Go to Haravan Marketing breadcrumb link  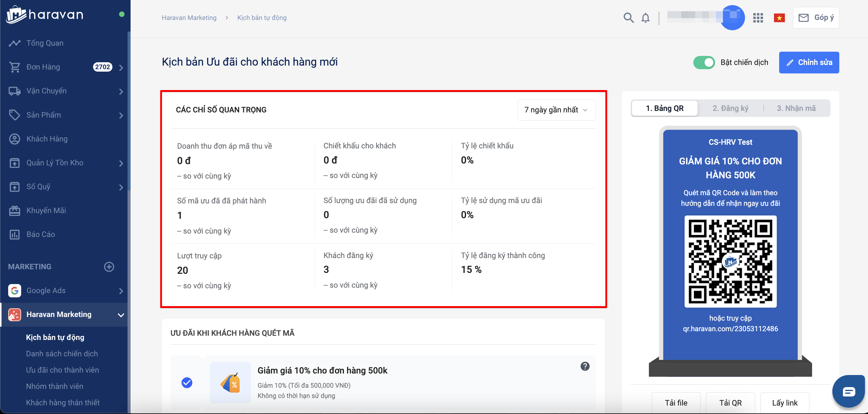pyautogui.click(x=189, y=18)
